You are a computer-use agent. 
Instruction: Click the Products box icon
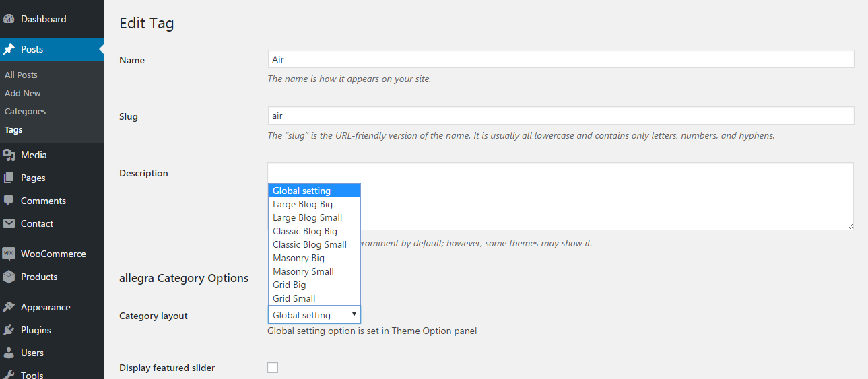point(9,277)
